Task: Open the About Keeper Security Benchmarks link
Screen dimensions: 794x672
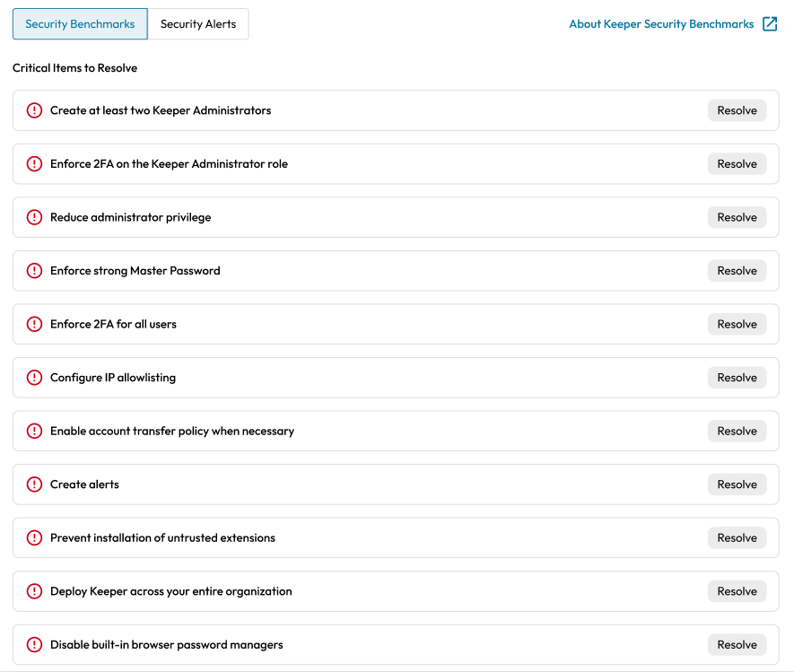Action: click(661, 24)
